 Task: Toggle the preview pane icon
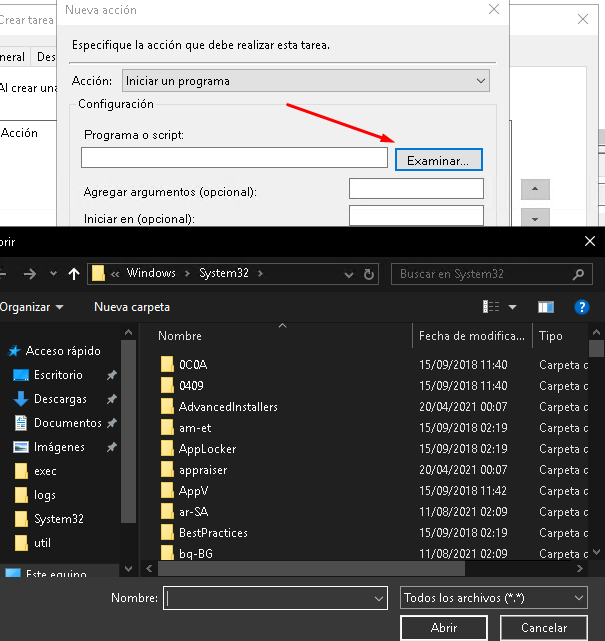pos(545,307)
